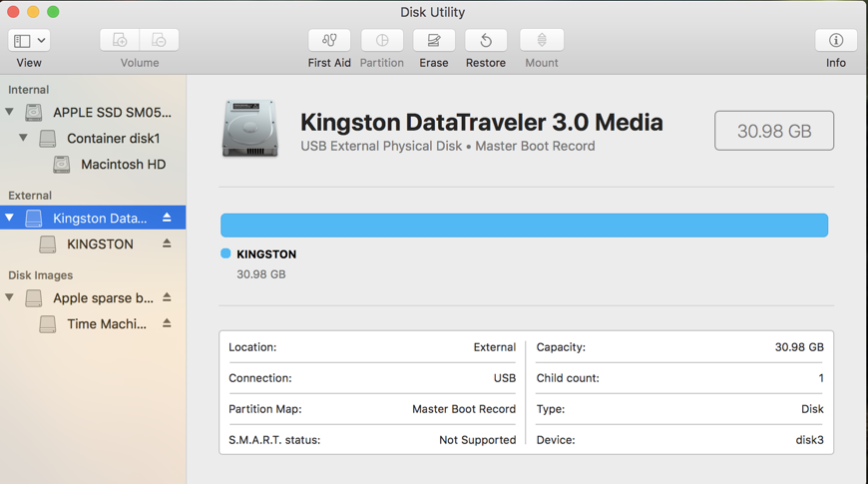Image resolution: width=868 pixels, height=484 pixels.
Task: Click the blue KINGSTON legend dot
Action: (x=225, y=253)
